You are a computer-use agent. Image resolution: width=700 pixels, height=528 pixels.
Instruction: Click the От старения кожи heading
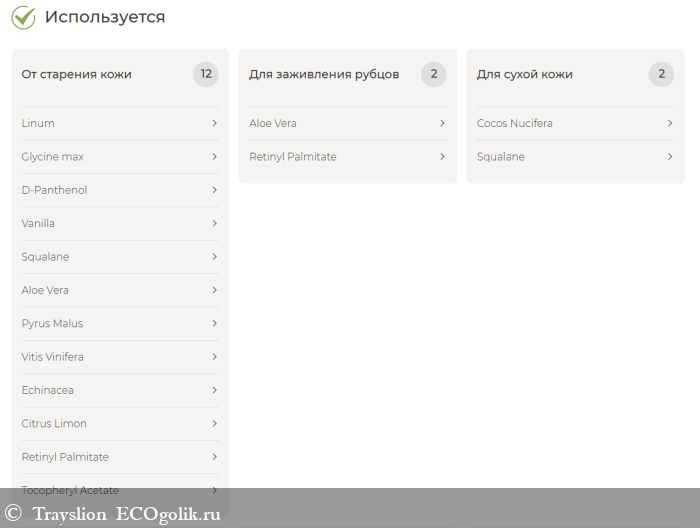pyautogui.click(x=77, y=74)
